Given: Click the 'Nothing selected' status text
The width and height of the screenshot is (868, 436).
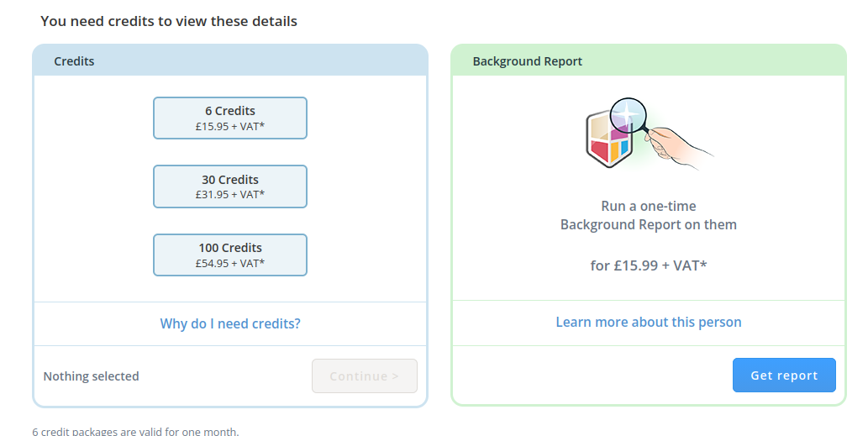Looking at the screenshot, I should (91, 376).
